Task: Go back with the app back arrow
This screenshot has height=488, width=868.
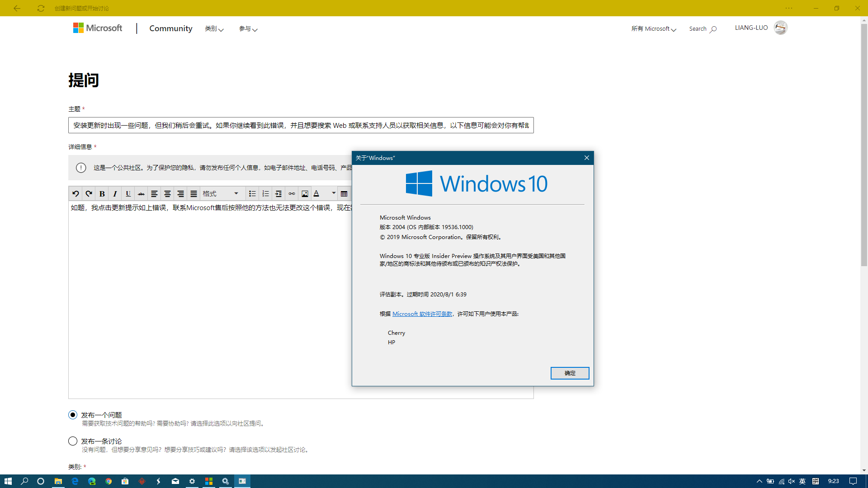Action: click(17, 8)
